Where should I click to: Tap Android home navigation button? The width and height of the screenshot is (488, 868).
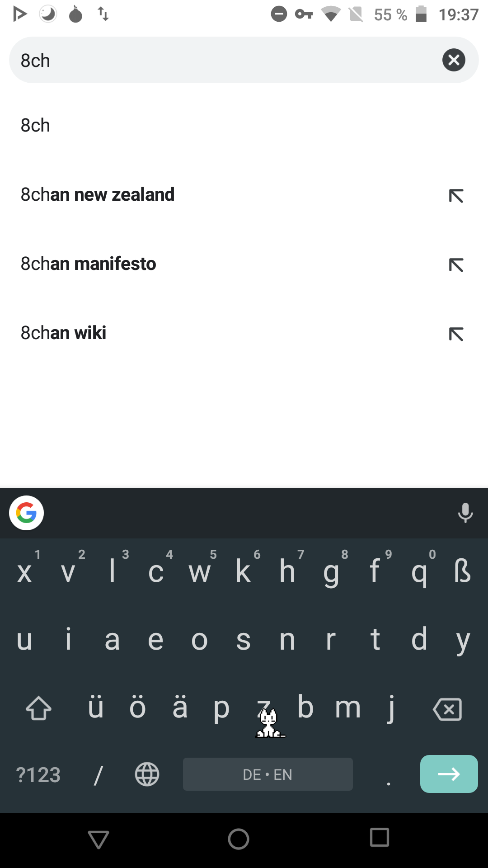(x=239, y=839)
